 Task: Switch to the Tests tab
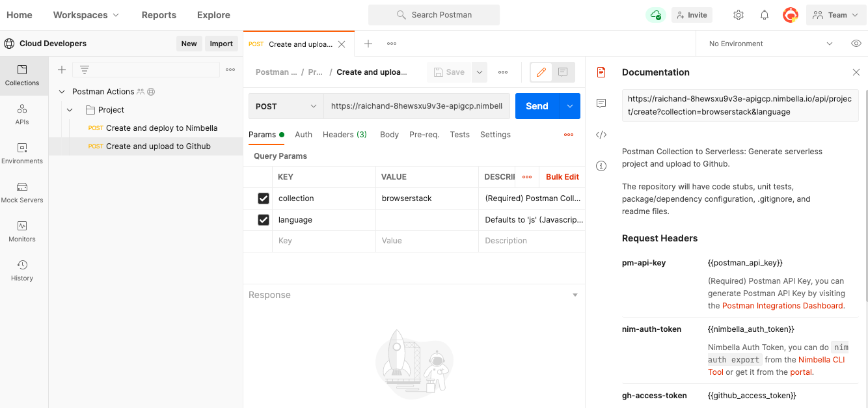(x=459, y=135)
